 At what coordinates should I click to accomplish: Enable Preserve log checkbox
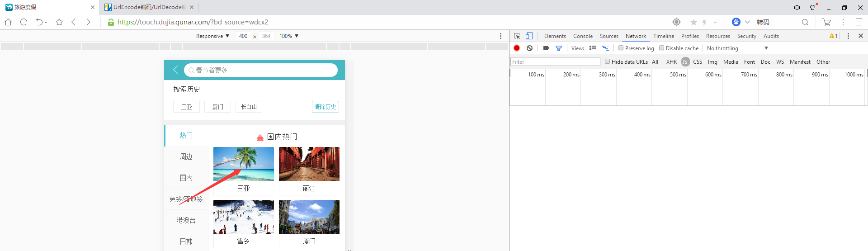(621, 48)
